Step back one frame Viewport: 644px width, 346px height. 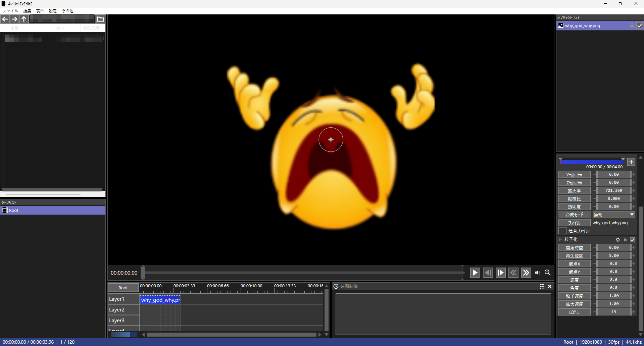(x=488, y=273)
